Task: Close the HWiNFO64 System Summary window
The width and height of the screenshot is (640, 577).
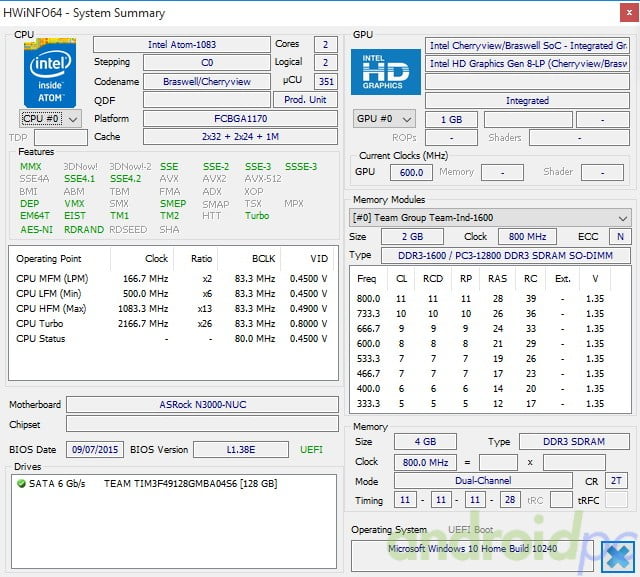Action: pyautogui.click(x=629, y=13)
